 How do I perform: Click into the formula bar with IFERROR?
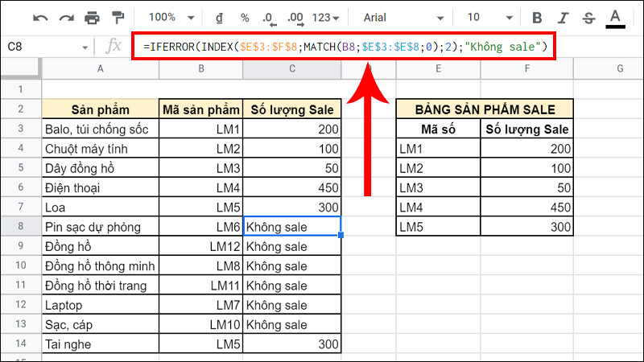(345, 47)
